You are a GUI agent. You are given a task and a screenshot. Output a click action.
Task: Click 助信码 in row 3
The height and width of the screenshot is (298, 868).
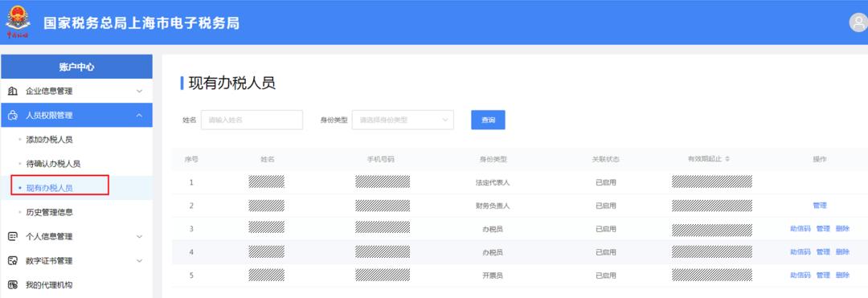(x=800, y=229)
